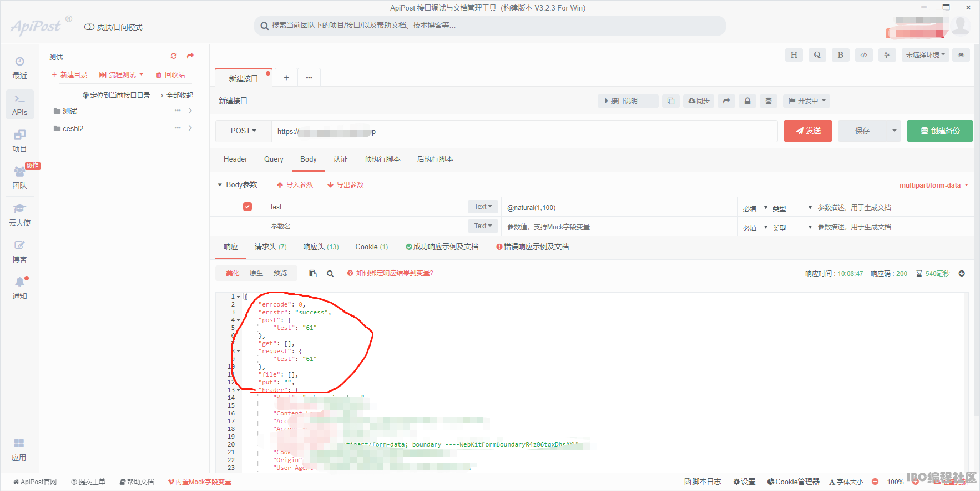Open the 通知 notifications bell
The image size is (980, 491).
[19, 288]
